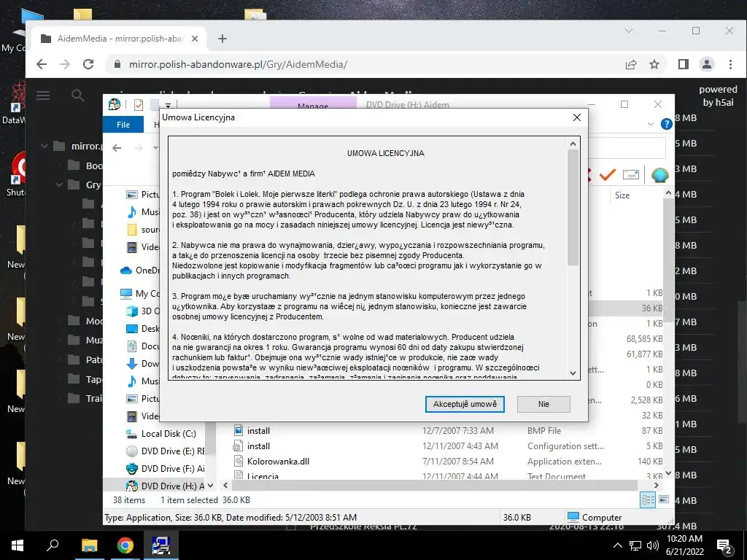Open the h5ai hamburger sidebar menu
This screenshot has height=560, width=747.
(43, 96)
